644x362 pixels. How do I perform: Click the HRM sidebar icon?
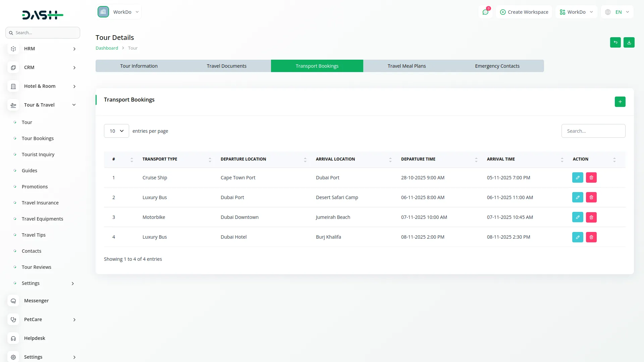pyautogui.click(x=13, y=49)
